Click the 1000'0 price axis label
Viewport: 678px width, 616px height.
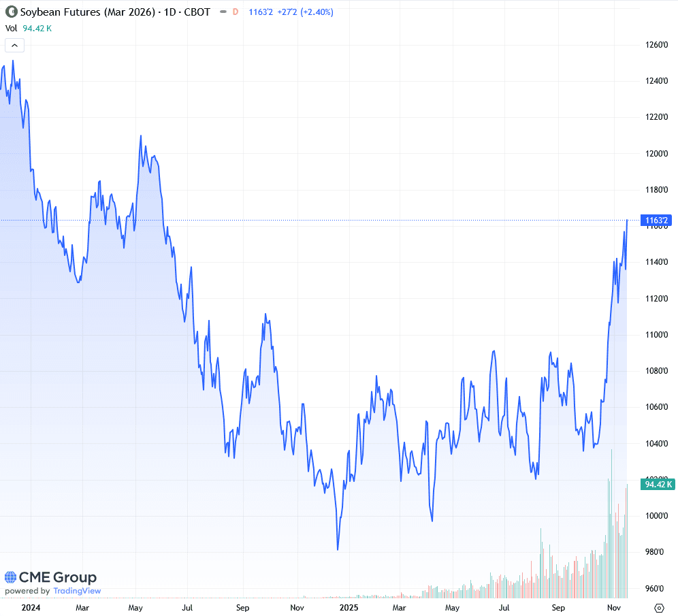pos(656,515)
